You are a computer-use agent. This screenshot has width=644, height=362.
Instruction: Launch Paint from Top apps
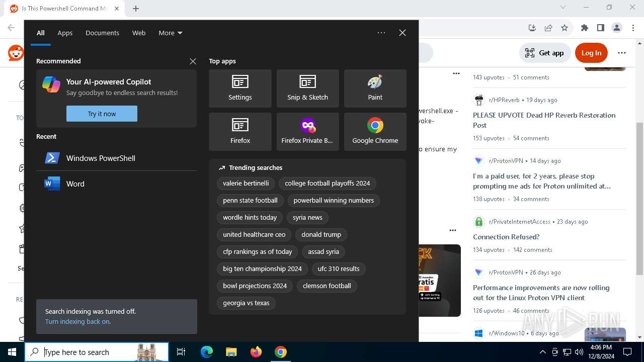point(375,88)
